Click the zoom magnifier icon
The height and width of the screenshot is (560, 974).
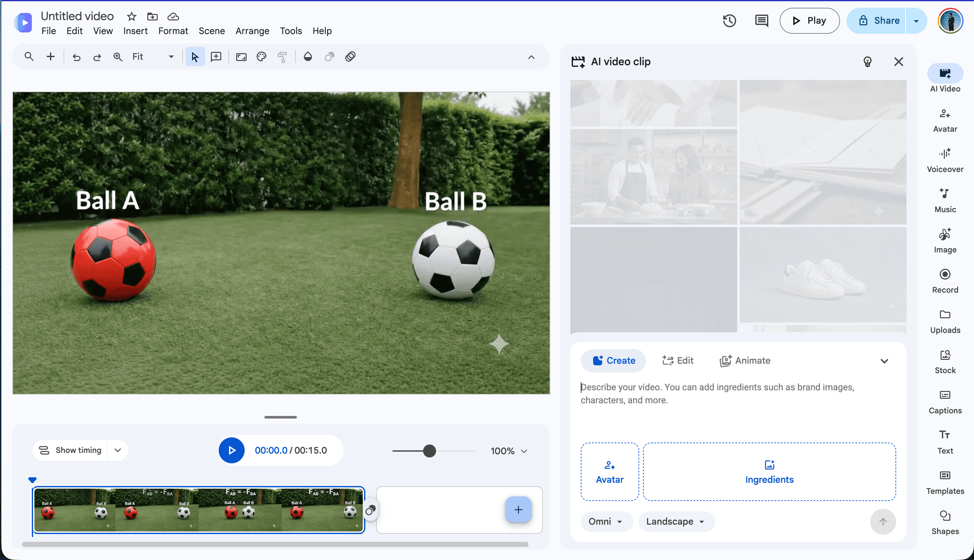[118, 57]
